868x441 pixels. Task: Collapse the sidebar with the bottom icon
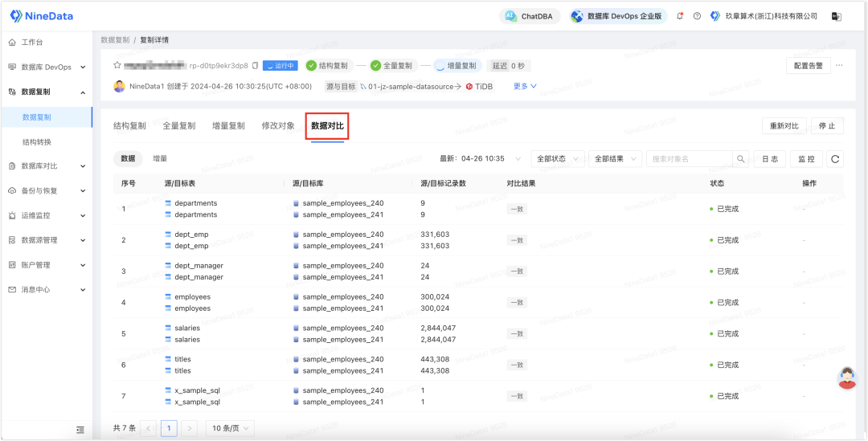tap(80, 430)
